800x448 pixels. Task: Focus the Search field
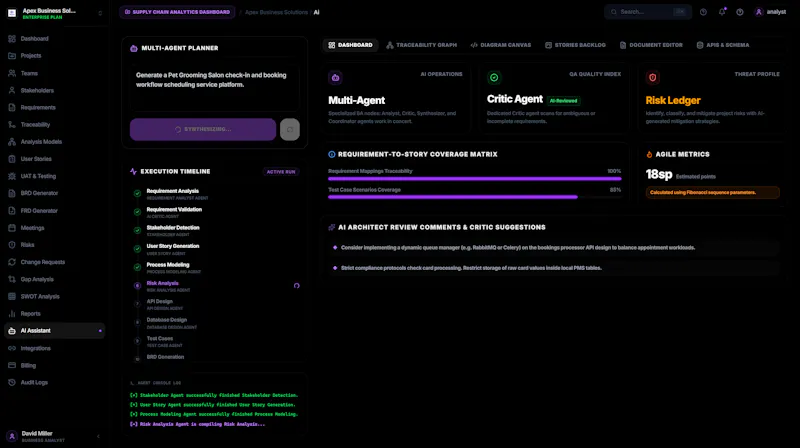coord(648,12)
